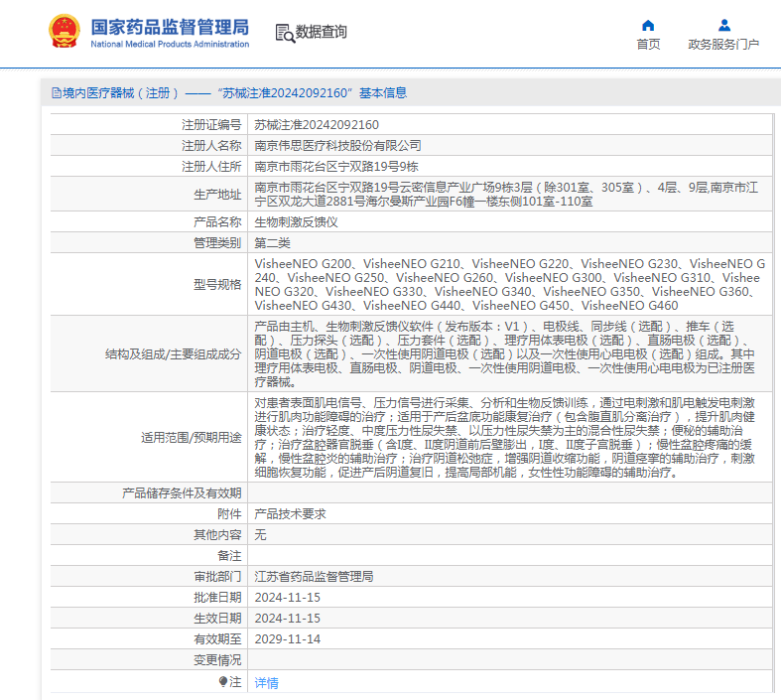Click the 首页 house icon
The image size is (781, 700).
click(x=648, y=25)
